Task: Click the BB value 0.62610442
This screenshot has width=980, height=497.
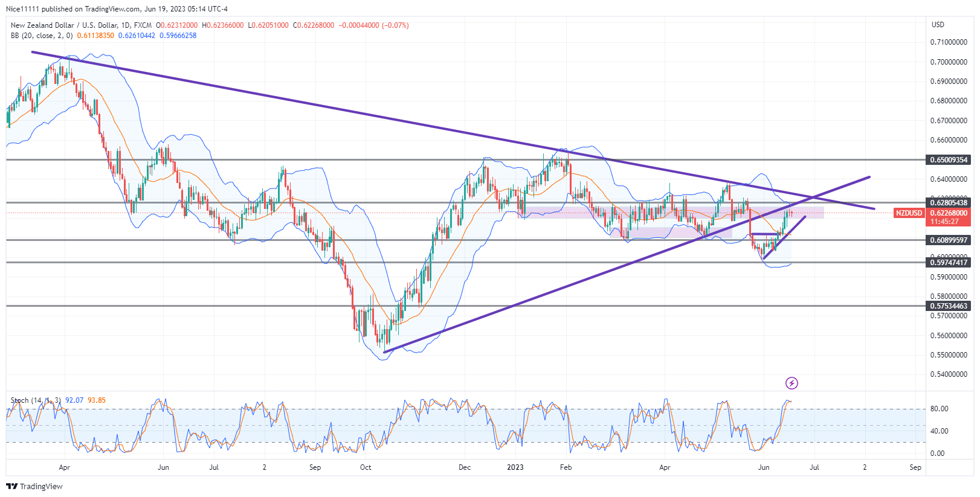Action: 137,36
